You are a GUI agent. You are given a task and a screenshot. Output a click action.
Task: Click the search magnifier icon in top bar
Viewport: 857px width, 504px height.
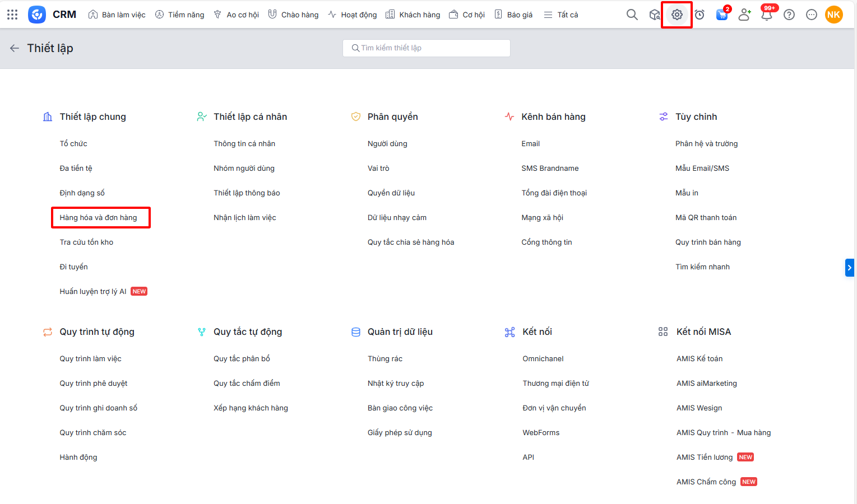point(632,15)
